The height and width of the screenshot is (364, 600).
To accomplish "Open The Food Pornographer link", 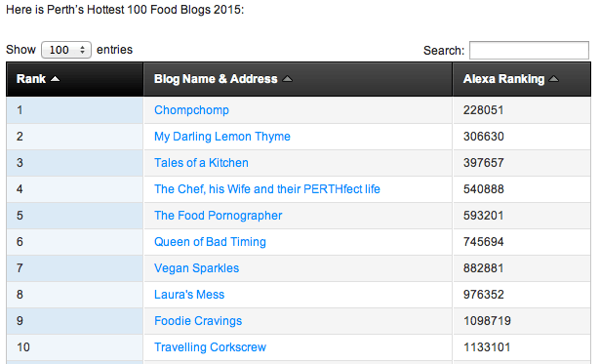I will pyautogui.click(x=219, y=216).
